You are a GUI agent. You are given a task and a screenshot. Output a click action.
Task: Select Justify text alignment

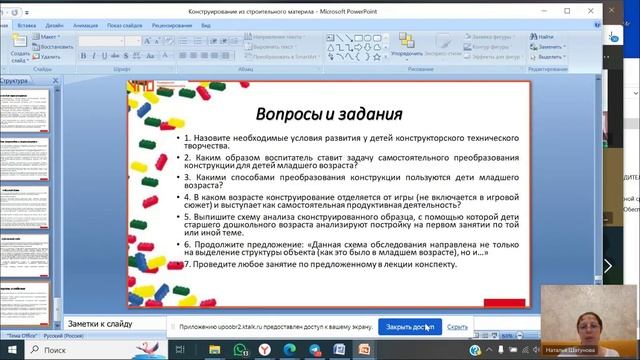214,56
